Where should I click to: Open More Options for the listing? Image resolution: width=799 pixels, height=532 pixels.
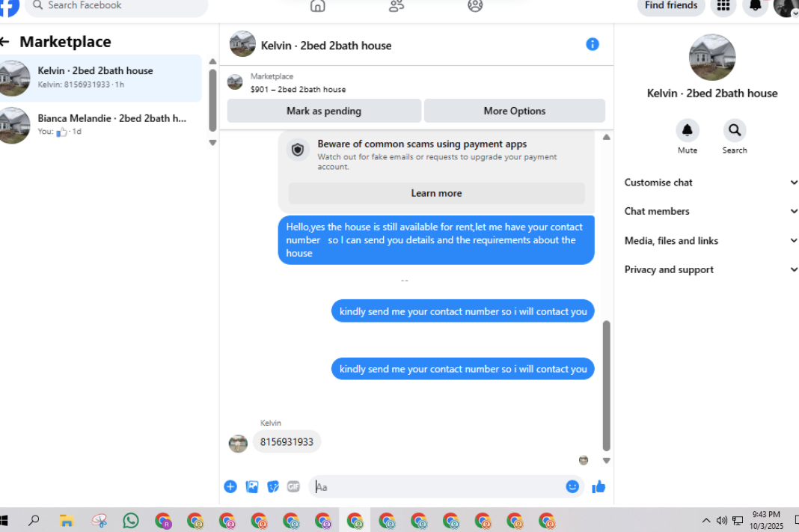coord(514,111)
